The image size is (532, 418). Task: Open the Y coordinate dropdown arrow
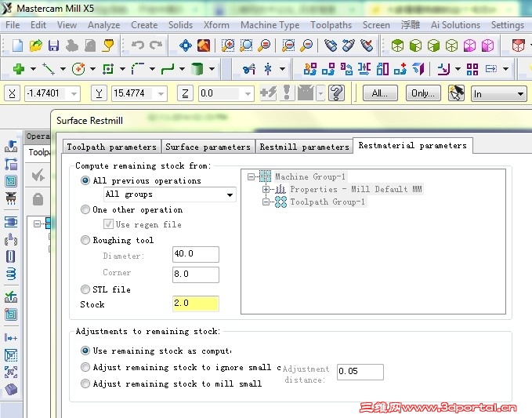click(161, 93)
